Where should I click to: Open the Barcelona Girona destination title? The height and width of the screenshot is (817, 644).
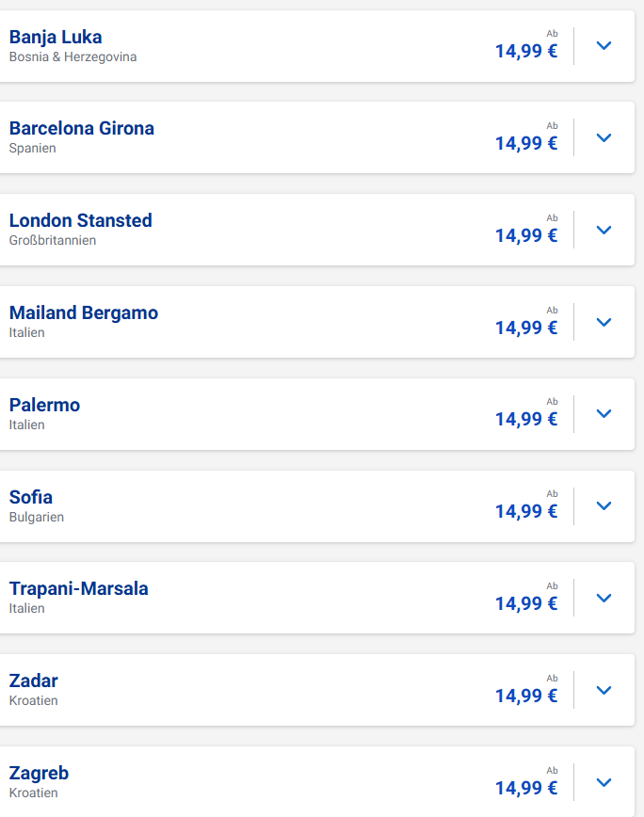pos(82,129)
